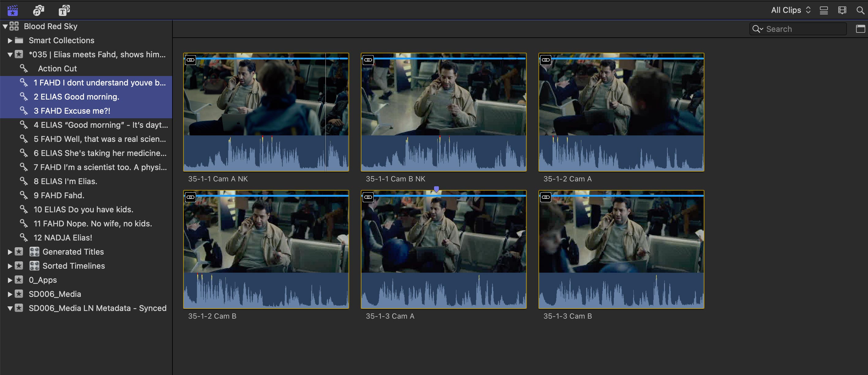Screen dimensions: 868x375
Task: Open the Photos and Audio sidebar
Action: click(38, 10)
